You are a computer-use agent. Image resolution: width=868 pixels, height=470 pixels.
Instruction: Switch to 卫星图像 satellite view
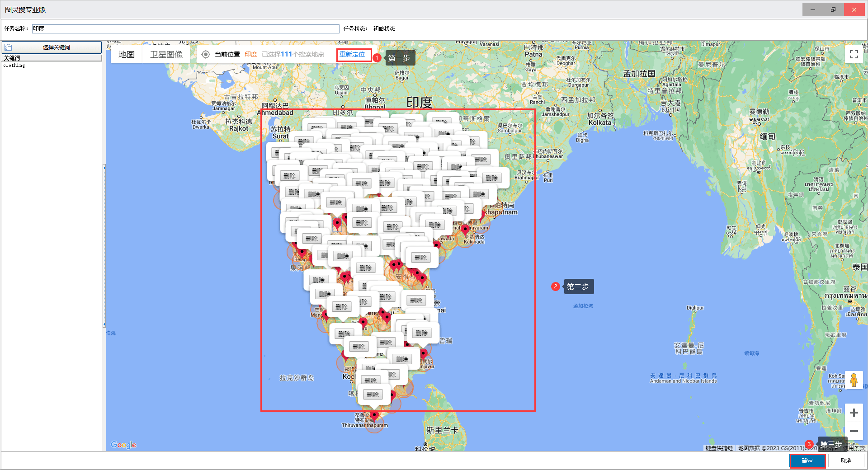[x=166, y=55]
